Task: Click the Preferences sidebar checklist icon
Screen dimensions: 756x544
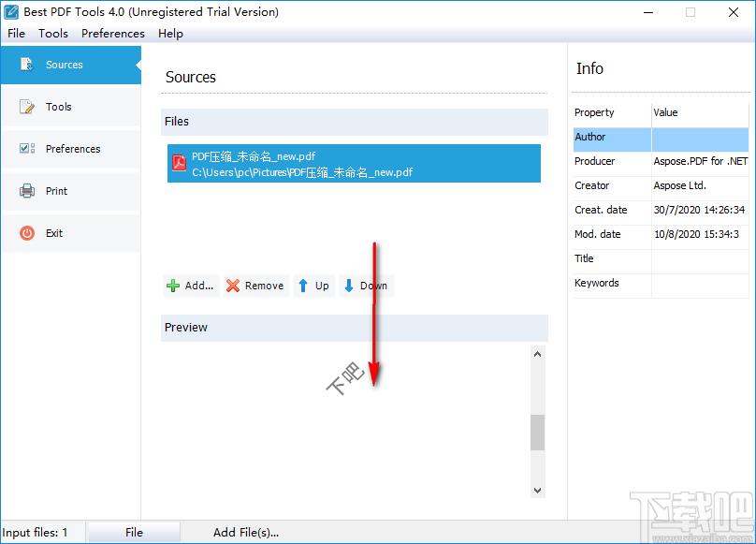Action: [x=26, y=148]
